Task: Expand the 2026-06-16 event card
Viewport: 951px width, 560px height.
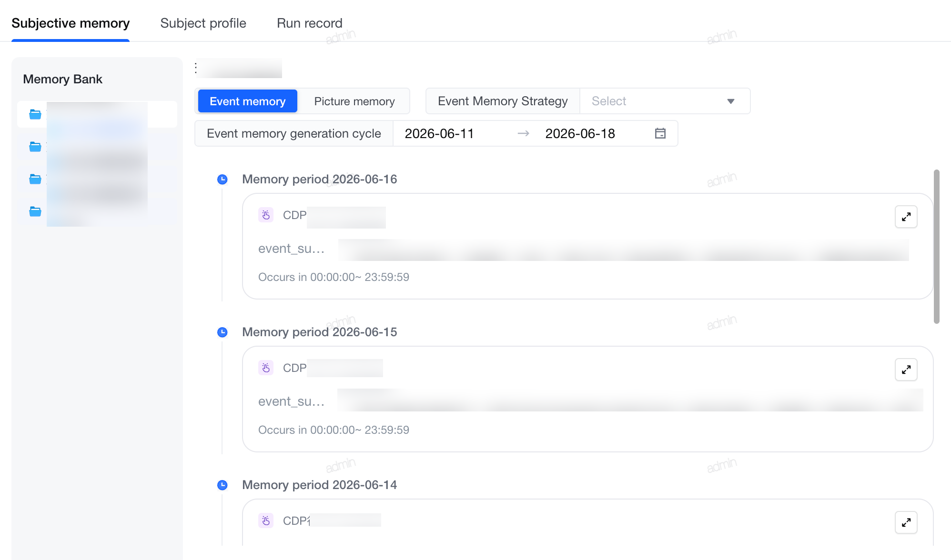Action: click(906, 217)
